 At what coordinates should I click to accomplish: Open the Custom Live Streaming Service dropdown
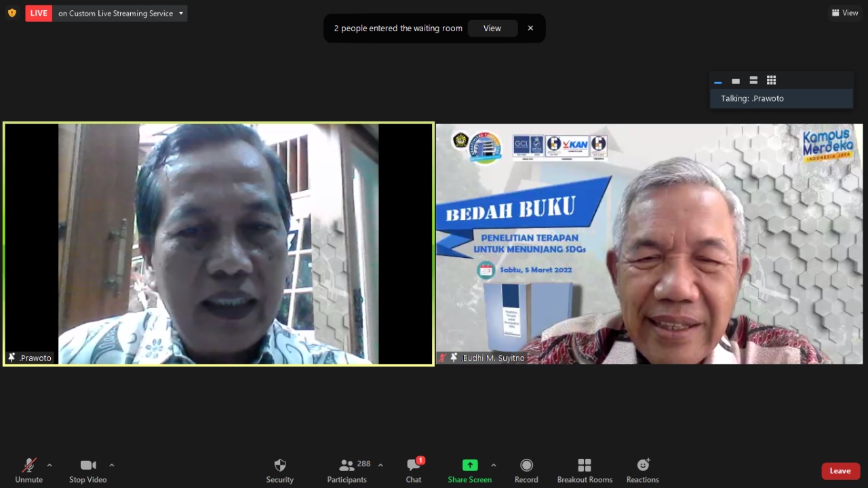180,13
